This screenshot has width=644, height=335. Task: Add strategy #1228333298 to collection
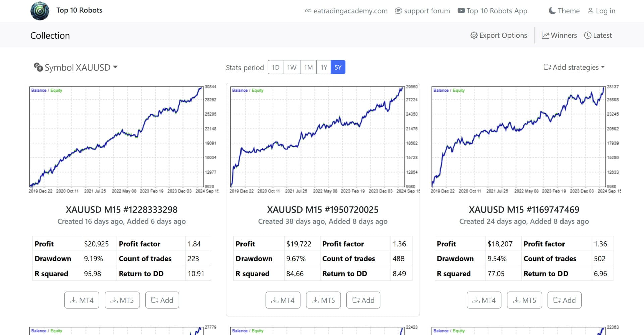(x=162, y=300)
